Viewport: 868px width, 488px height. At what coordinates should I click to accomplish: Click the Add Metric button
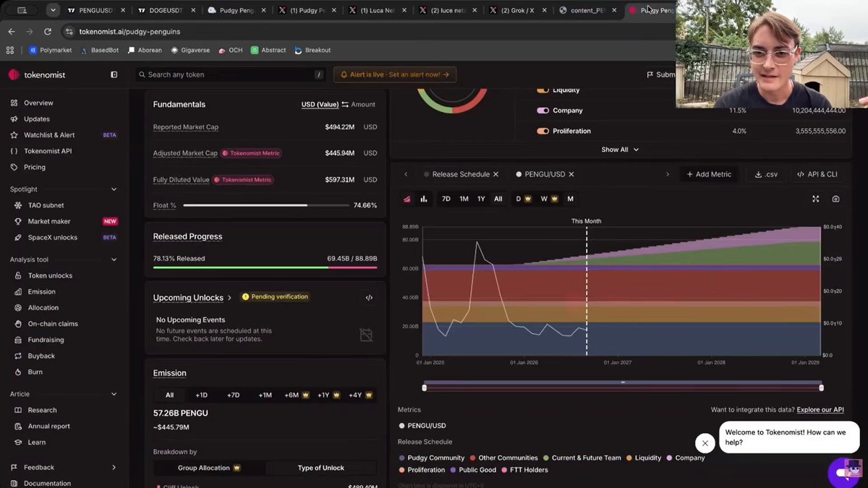click(x=709, y=174)
